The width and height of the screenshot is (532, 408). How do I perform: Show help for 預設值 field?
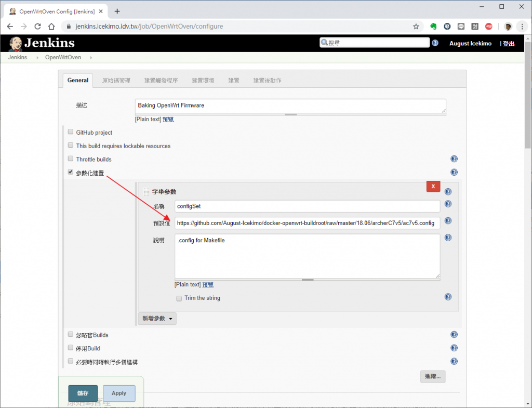(x=448, y=221)
